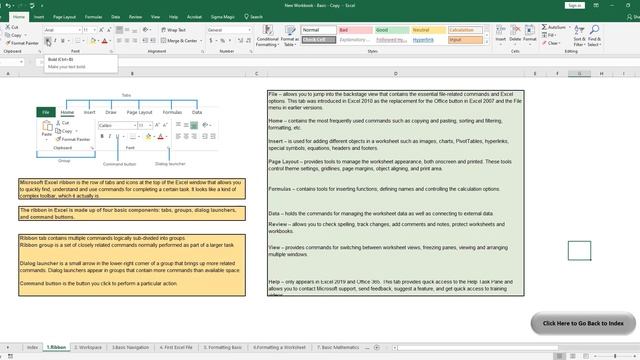Open Format as Table gallery
Viewport: 640px width, 360px height.
click(290, 36)
